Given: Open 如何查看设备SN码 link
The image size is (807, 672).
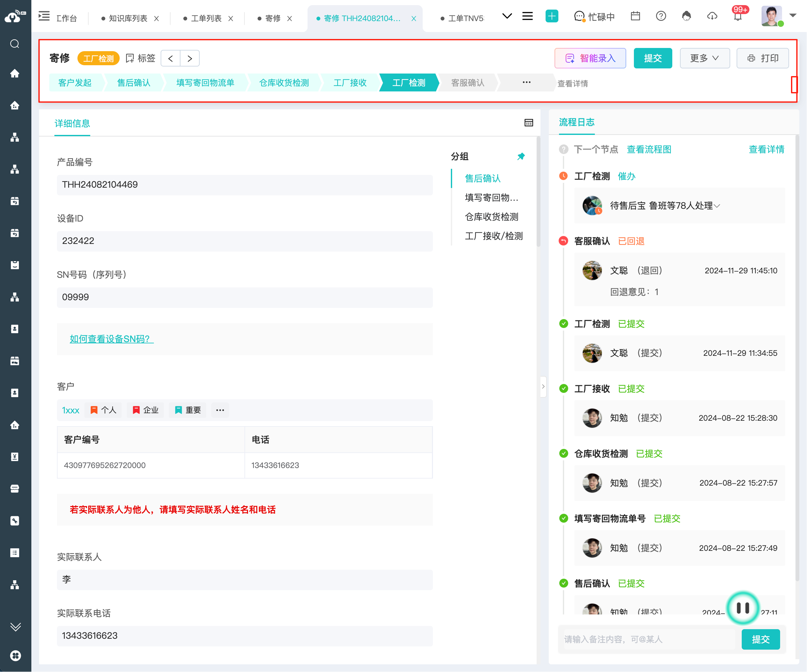Looking at the screenshot, I should (111, 339).
